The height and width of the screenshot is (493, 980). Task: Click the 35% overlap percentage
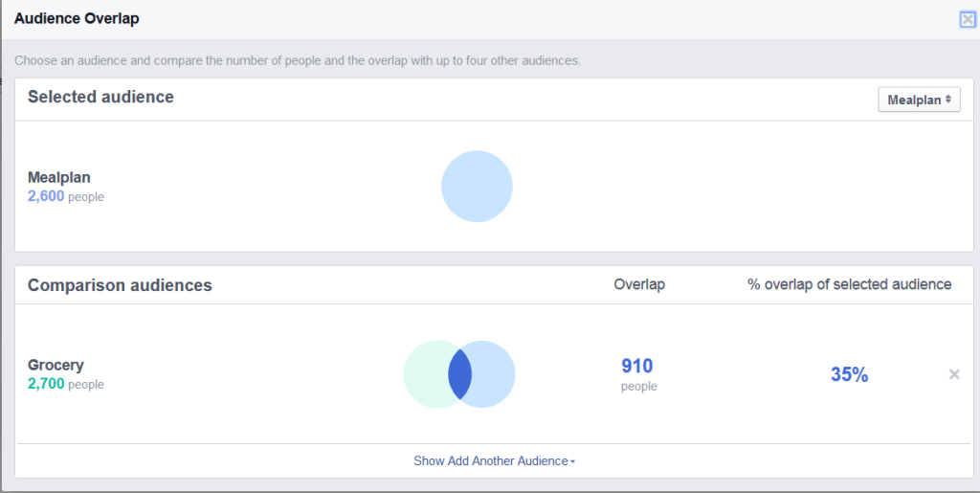click(x=850, y=374)
